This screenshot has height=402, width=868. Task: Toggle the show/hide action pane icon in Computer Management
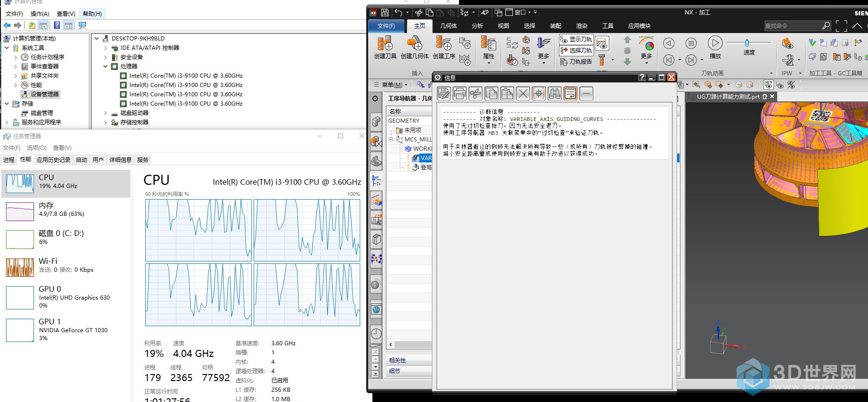coord(68,25)
